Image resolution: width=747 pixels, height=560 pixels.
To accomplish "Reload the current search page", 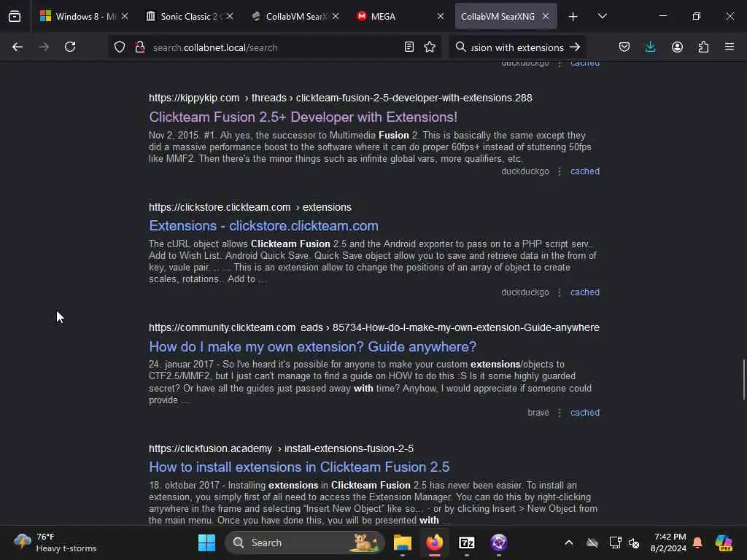I will point(70,47).
